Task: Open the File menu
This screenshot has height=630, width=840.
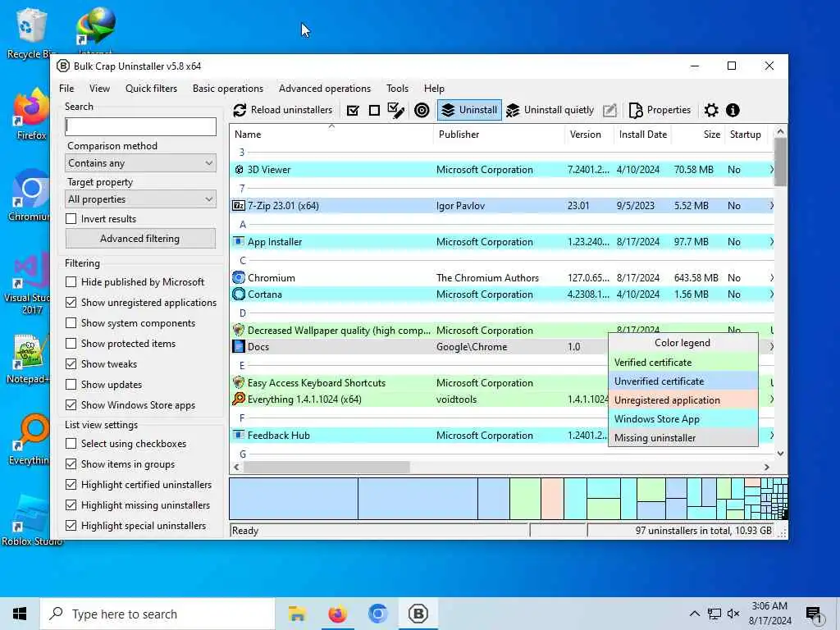Action: point(66,89)
